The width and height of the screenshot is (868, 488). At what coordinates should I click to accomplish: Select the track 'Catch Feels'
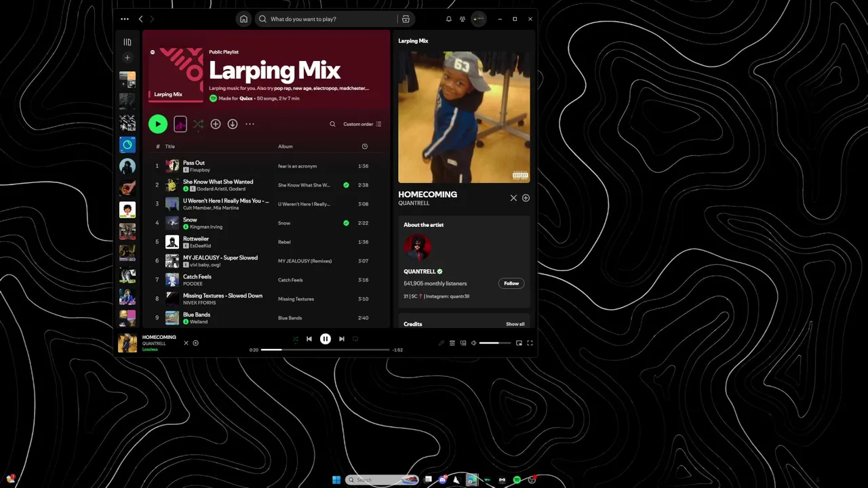(197, 277)
